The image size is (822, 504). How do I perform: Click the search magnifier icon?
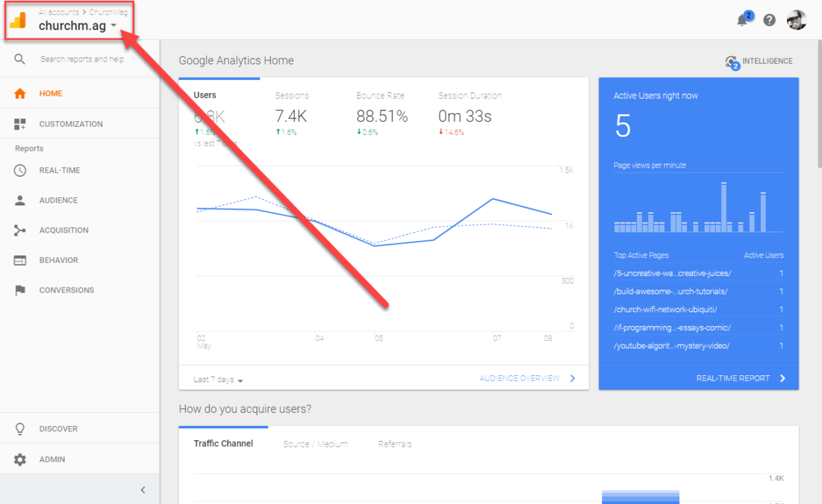pyautogui.click(x=20, y=59)
